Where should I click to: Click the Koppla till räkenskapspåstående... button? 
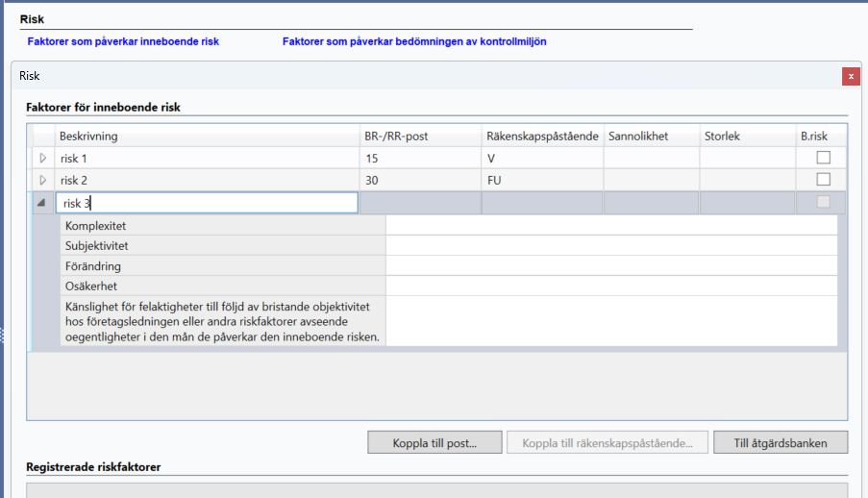coord(608,442)
